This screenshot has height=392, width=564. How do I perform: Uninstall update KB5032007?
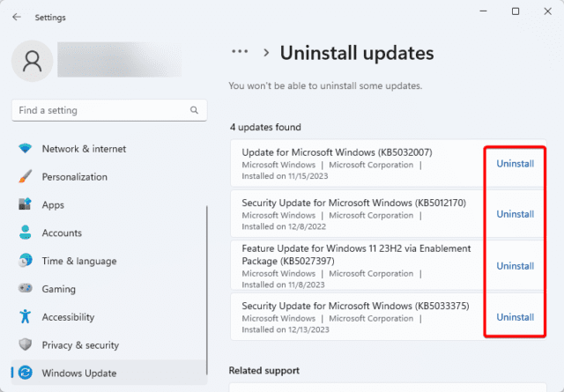(515, 164)
